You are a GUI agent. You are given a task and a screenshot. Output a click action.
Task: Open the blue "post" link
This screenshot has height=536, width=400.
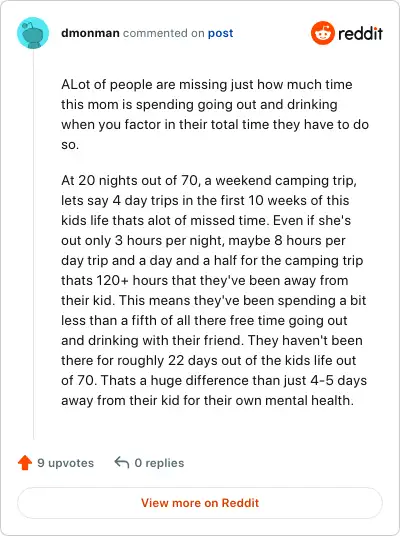[x=221, y=33]
